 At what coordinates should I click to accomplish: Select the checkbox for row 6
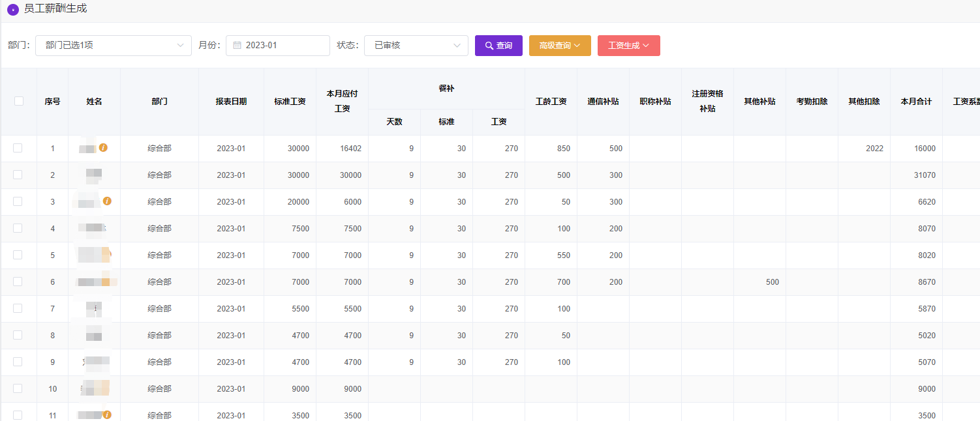point(18,282)
